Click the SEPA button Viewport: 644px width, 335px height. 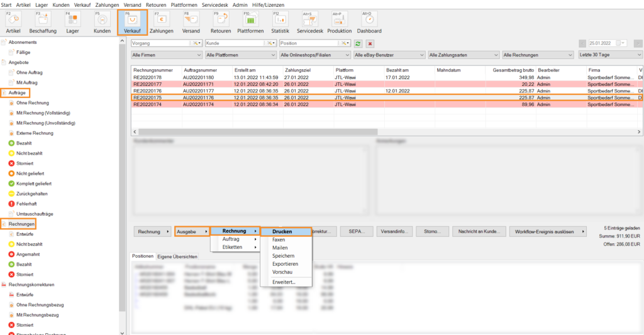coord(357,231)
